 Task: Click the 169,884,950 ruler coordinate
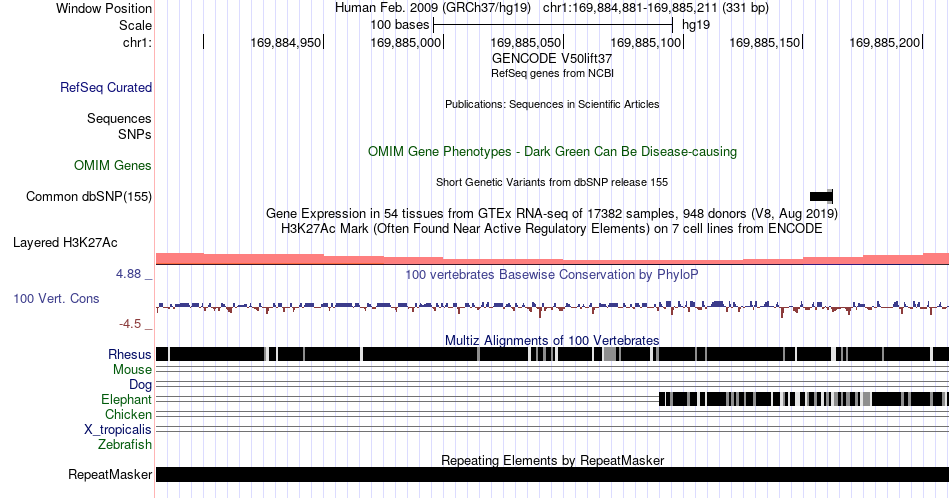(x=285, y=42)
